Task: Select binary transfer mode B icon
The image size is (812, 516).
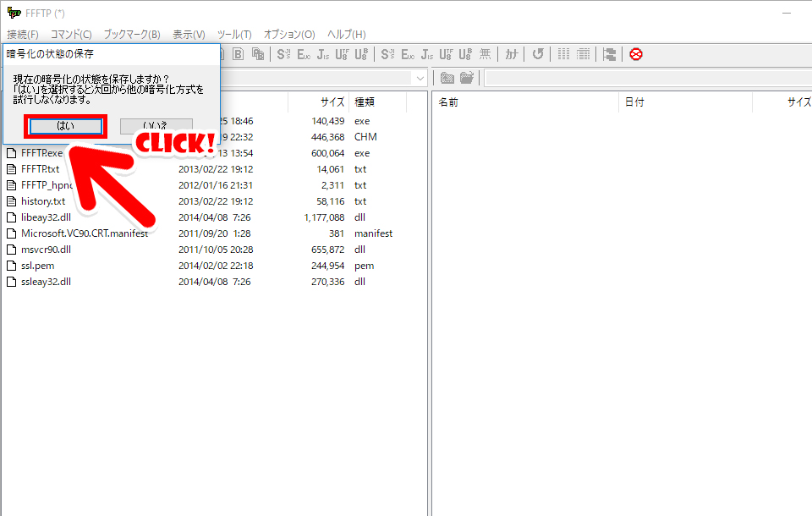Action: 238,54
